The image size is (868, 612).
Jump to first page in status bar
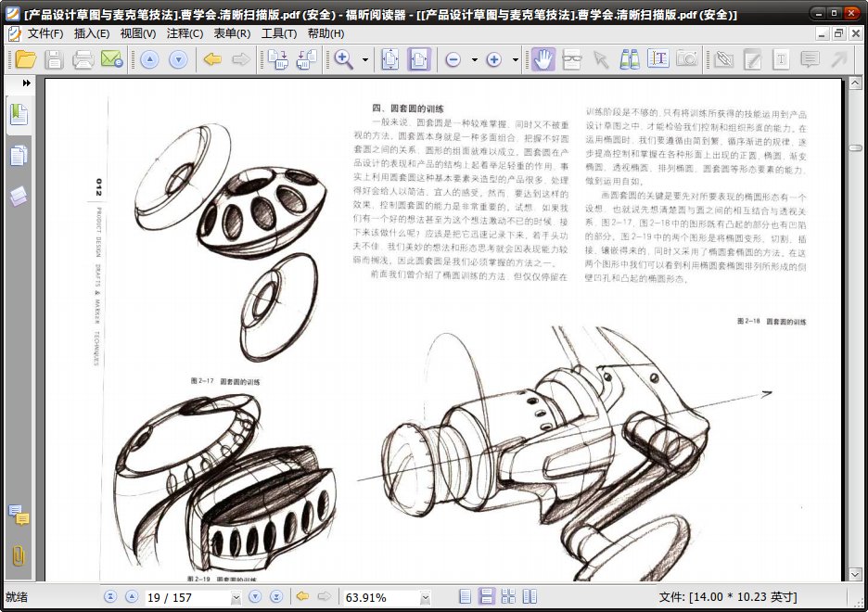pyautogui.click(x=110, y=596)
